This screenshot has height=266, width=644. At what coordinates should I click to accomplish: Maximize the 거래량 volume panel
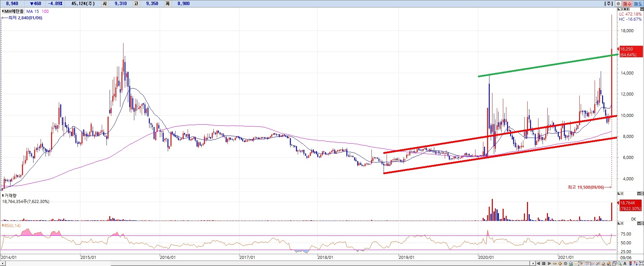point(639,193)
